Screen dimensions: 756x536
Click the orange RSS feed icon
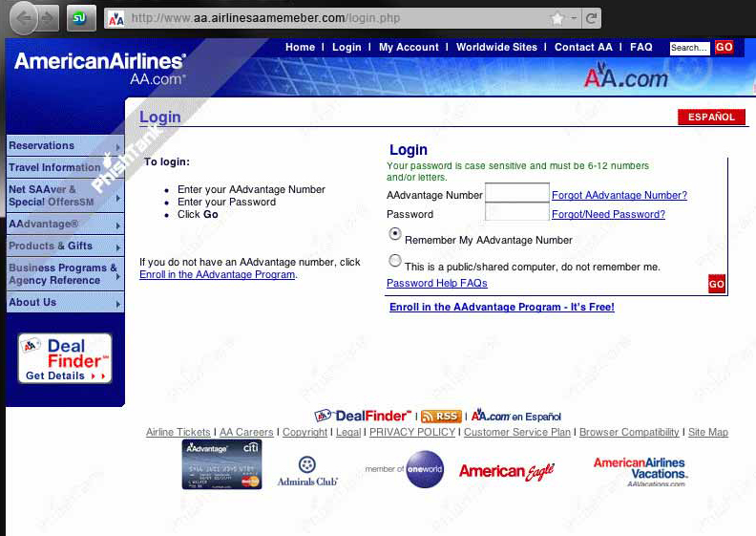(441, 417)
